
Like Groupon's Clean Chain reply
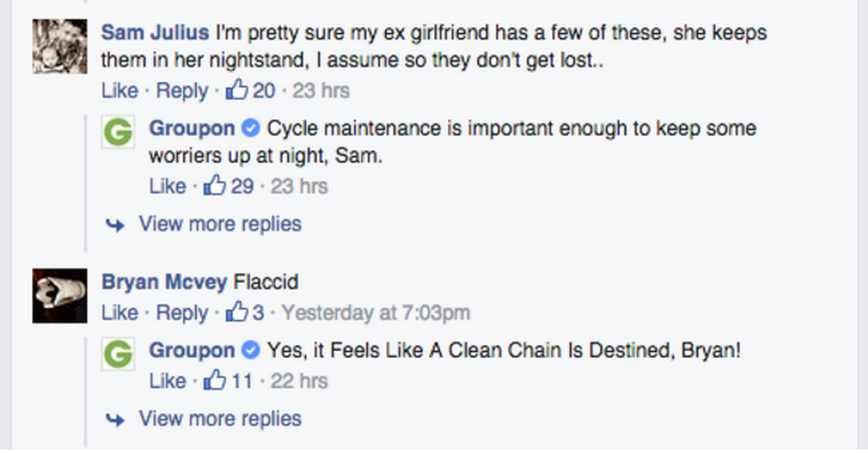pos(167,381)
